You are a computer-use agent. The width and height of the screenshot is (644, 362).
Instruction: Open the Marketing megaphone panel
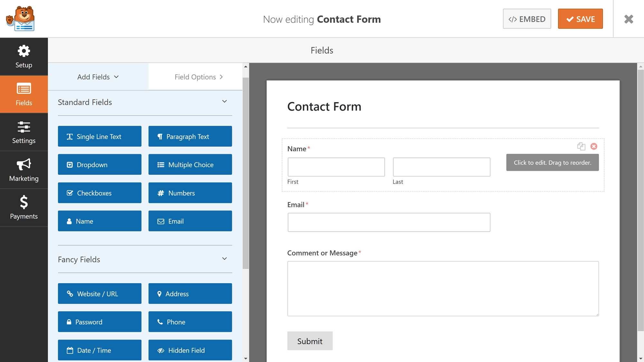24,170
